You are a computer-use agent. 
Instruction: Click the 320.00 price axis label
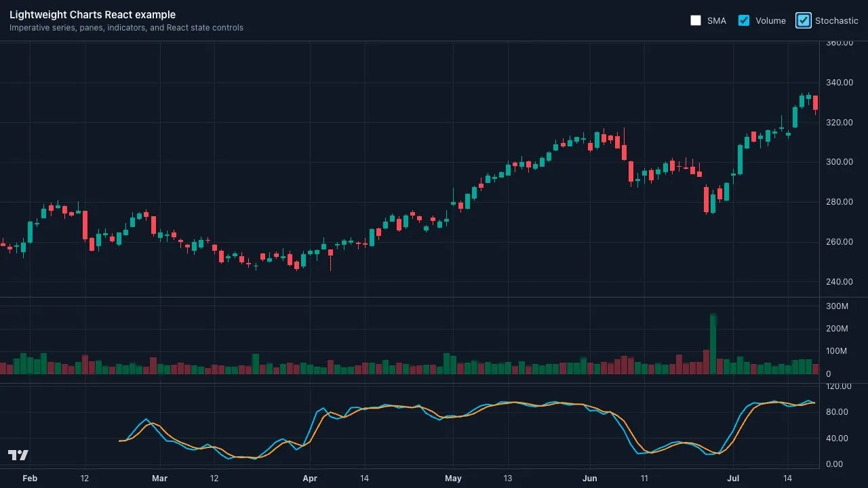coord(840,123)
